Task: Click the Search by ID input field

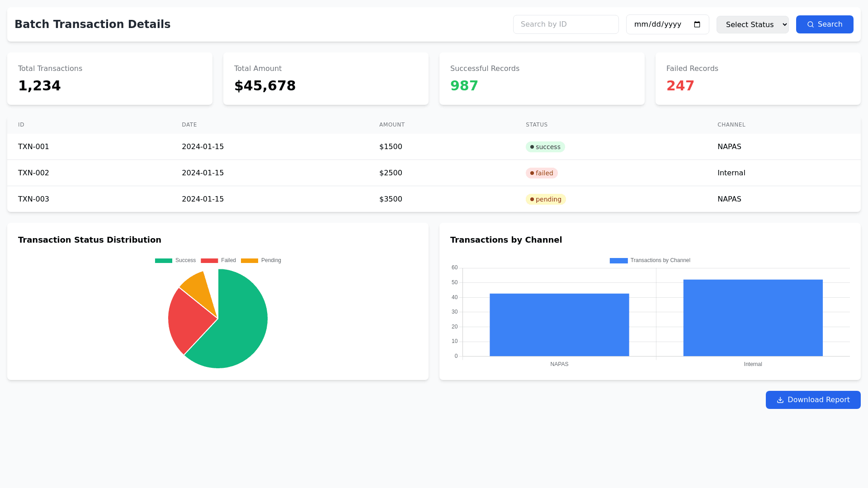Action: [x=566, y=24]
